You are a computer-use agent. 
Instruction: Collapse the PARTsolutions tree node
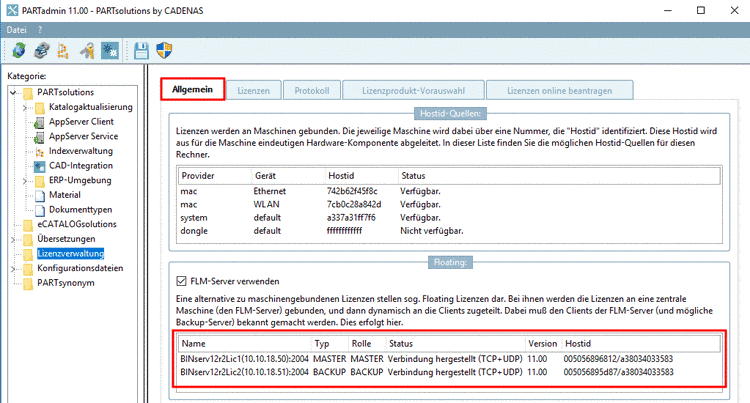(x=13, y=92)
